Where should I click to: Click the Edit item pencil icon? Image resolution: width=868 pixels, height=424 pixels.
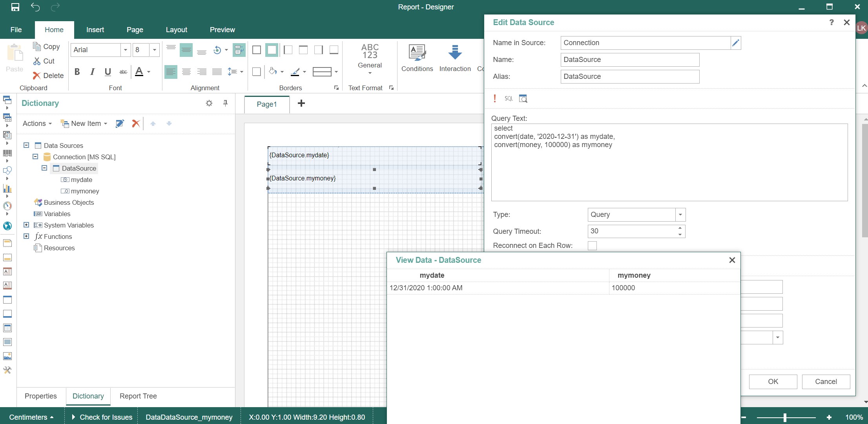pos(120,124)
